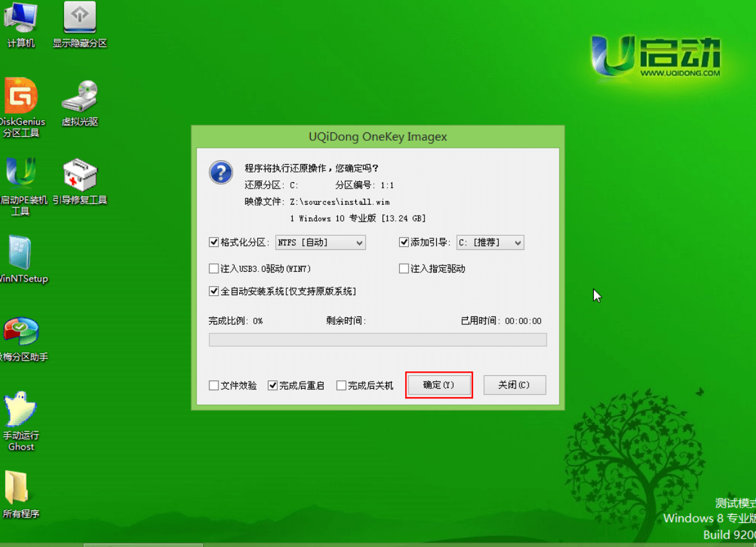The image size is (756, 547).
Task: Toggle 全自动安装系统 checkbox
Action: pyautogui.click(x=214, y=291)
